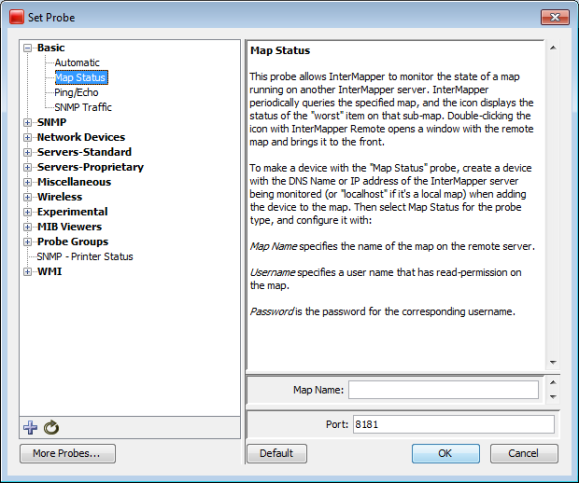Click the Probe Groups label
This screenshot has width=579, height=483.
[x=72, y=242]
